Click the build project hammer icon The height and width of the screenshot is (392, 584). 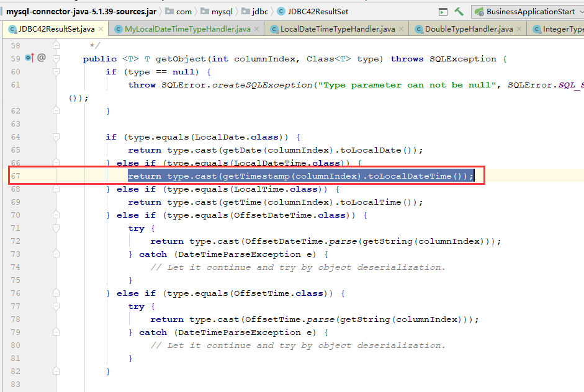click(x=459, y=12)
